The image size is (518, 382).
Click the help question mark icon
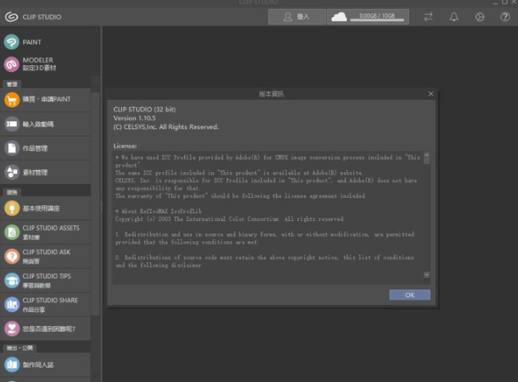tap(505, 17)
